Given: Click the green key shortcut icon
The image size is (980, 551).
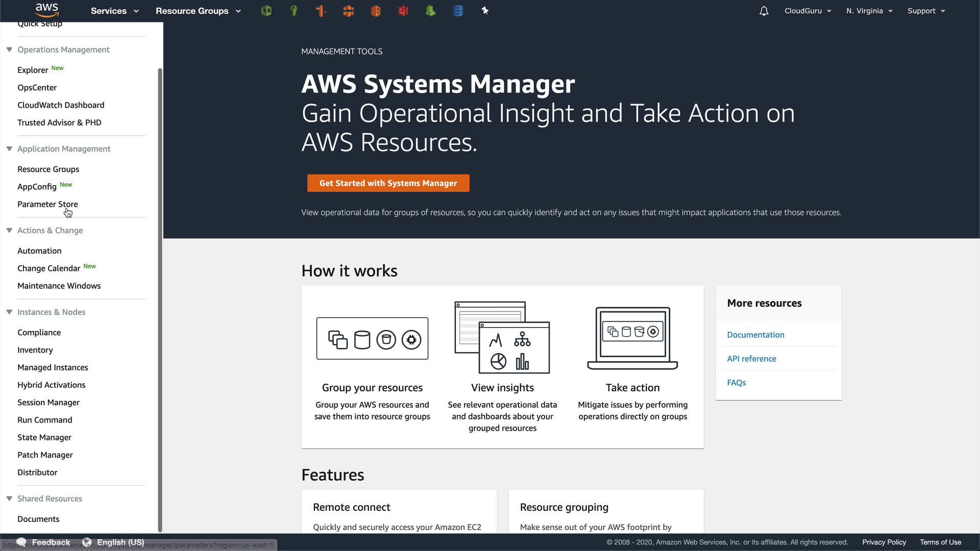Looking at the screenshot, I should tap(293, 11).
